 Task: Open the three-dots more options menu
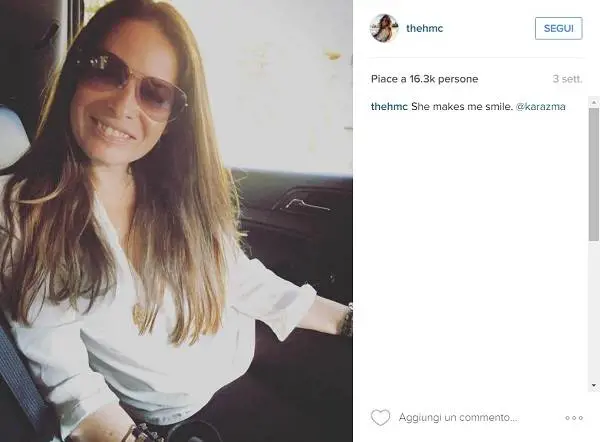click(x=574, y=418)
